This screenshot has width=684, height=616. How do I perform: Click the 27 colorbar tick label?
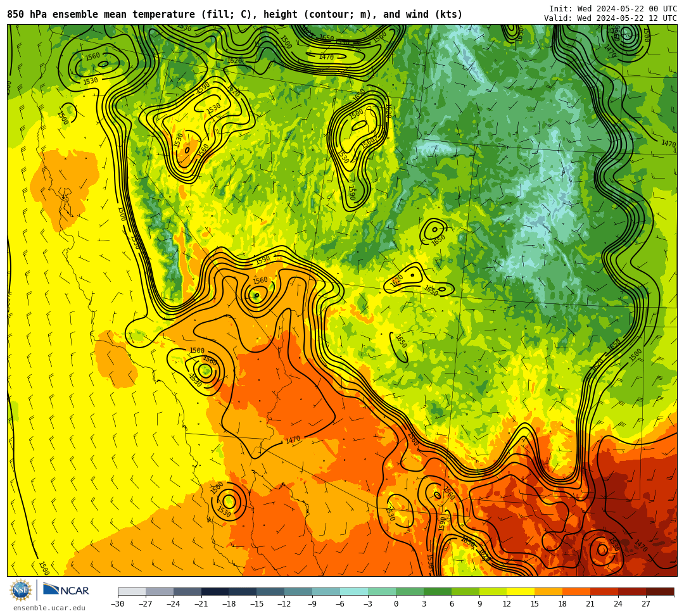tap(646, 604)
